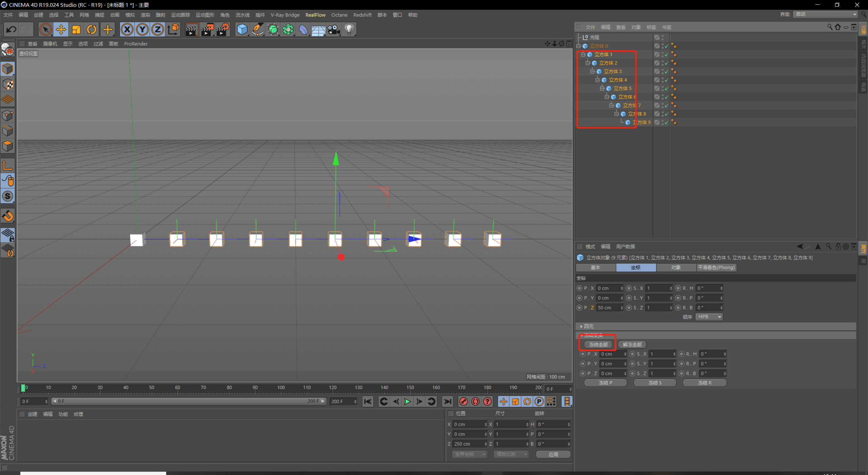Open the HPB rotation order dropdown

[x=709, y=317]
